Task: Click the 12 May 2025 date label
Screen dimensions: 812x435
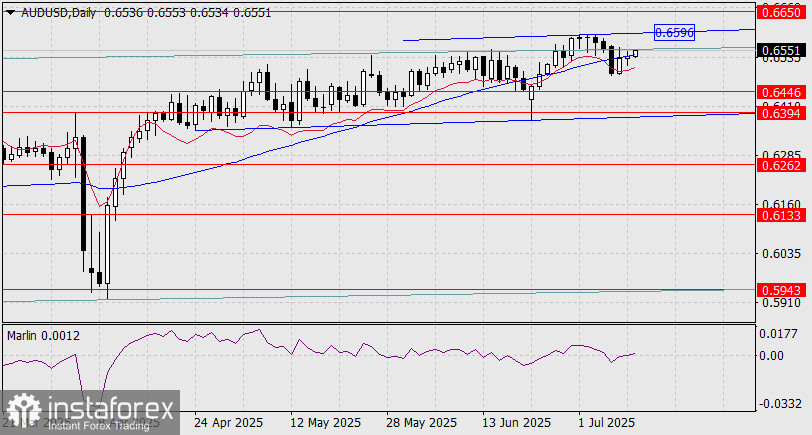Action: tap(325, 422)
